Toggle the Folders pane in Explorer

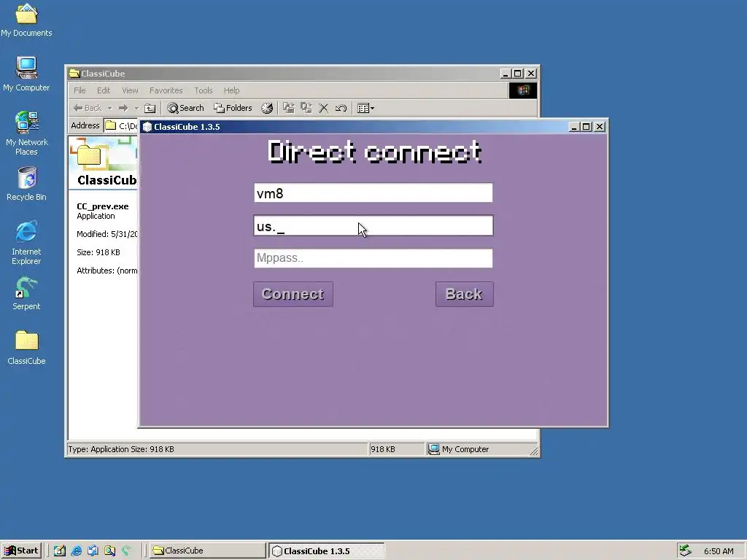pyautogui.click(x=233, y=108)
